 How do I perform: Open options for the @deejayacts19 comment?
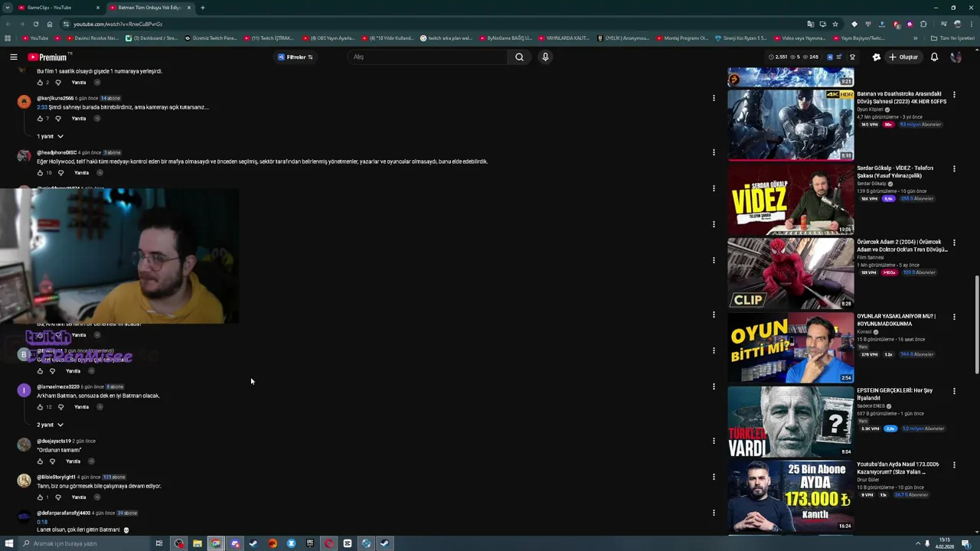pos(714,441)
